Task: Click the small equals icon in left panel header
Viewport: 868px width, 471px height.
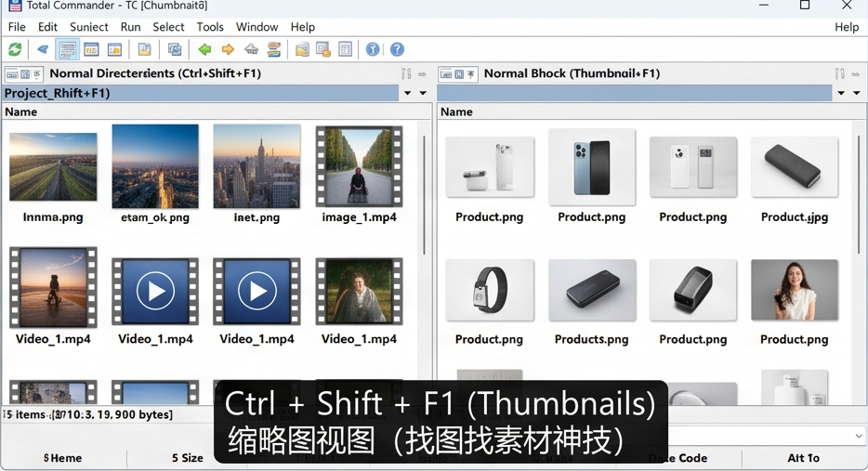Action: pyautogui.click(x=422, y=73)
